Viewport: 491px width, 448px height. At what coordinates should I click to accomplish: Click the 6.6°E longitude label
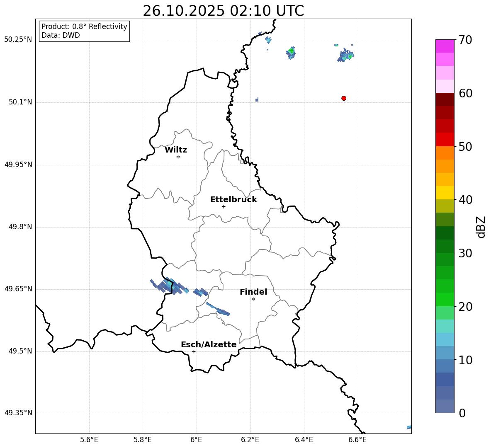click(x=357, y=440)
